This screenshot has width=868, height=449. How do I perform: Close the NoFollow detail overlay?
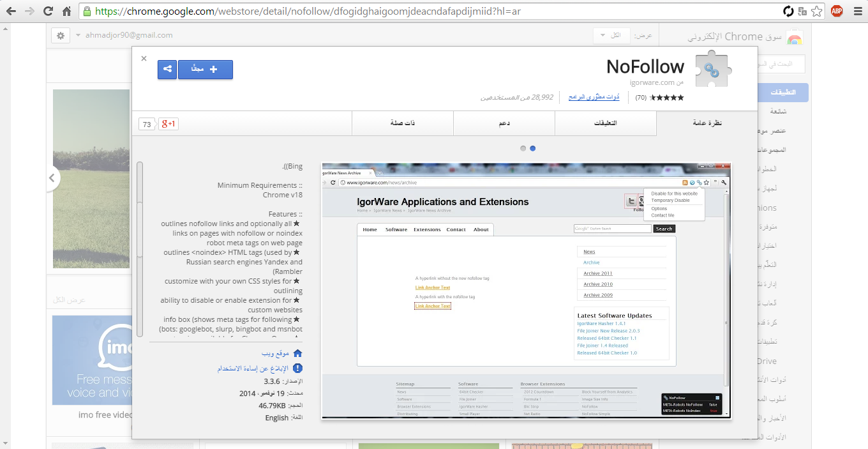[144, 58]
